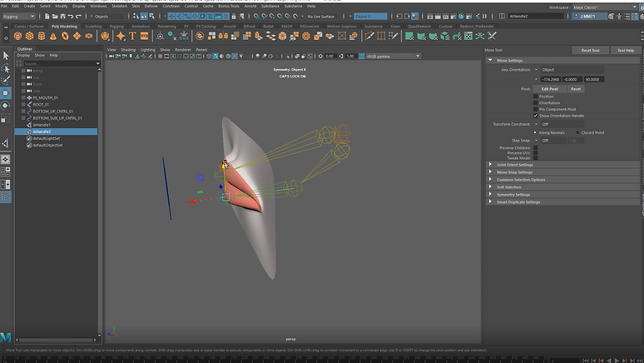Activate the Lasso Select tool
Image resolution: width=644 pixels, height=363 pixels.
coord(6,67)
